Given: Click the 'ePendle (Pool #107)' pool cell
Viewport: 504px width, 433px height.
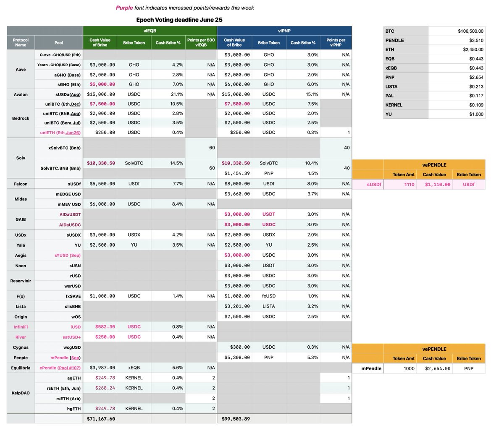Looking at the screenshot, I should pyautogui.click(x=59, y=368).
